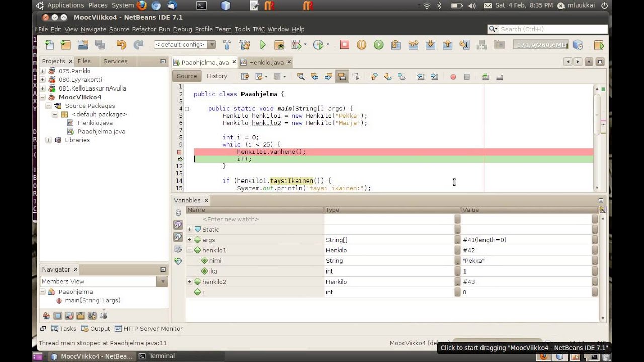Switch to History view of the editor
This screenshot has width=644, height=362.
(217, 76)
